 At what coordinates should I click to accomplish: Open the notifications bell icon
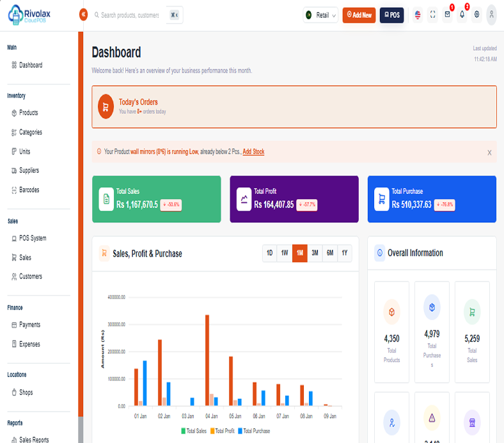pos(462,15)
